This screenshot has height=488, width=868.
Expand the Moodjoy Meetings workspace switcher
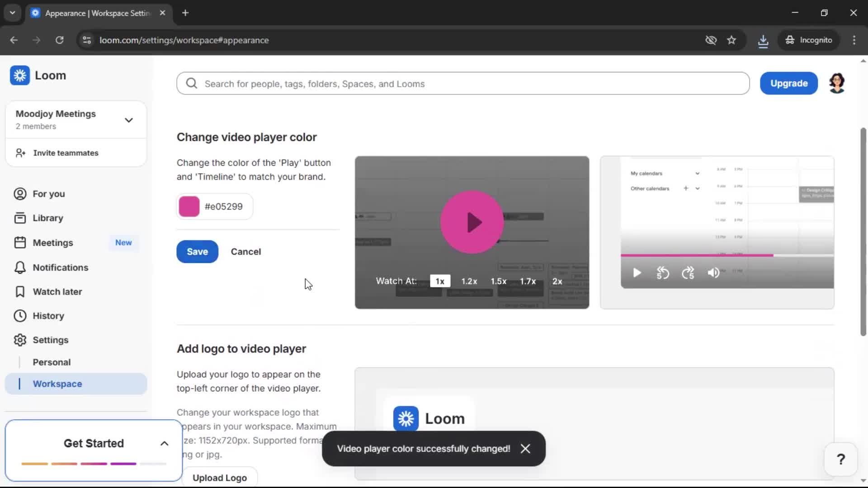[129, 120]
